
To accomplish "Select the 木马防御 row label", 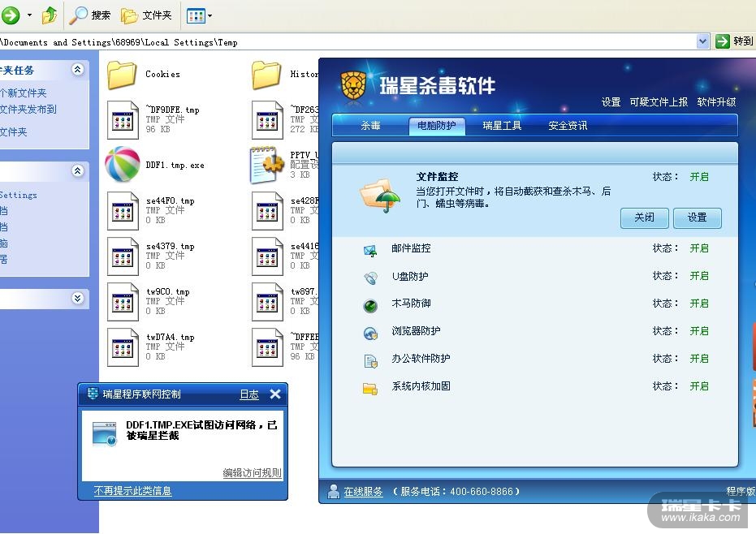I will (x=411, y=304).
